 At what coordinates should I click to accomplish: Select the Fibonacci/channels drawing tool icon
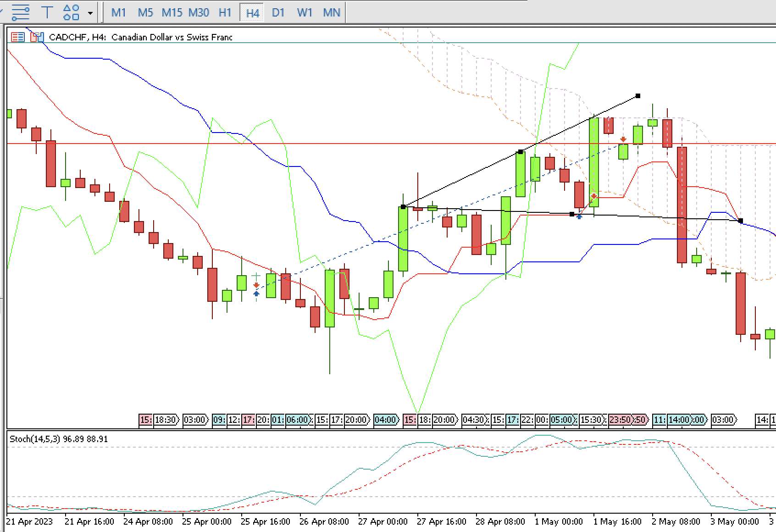pos(21,12)
